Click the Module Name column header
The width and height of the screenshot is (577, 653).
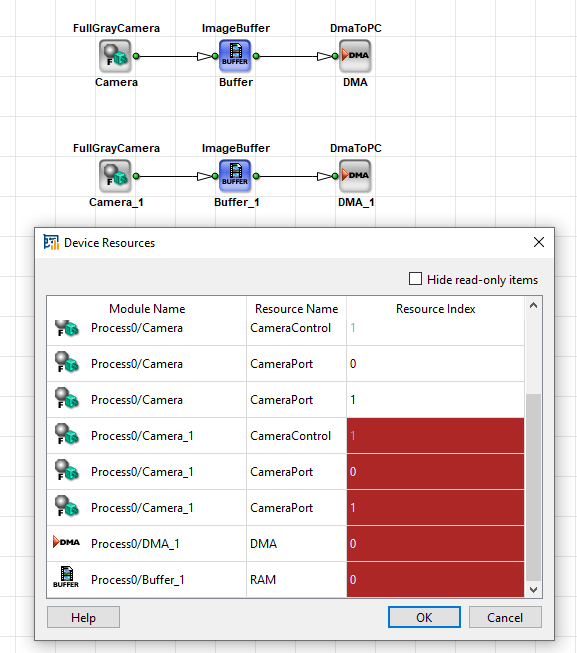tap(147, 309)
